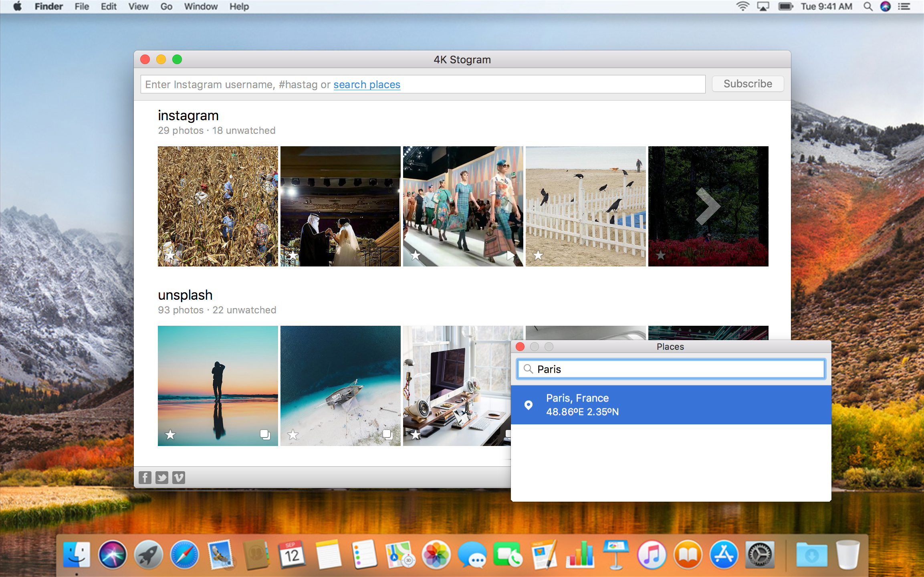The width and height of the screenshot is (924, 577).
Task: Click the Subscribe button
Action: click(x=748, y=84)
